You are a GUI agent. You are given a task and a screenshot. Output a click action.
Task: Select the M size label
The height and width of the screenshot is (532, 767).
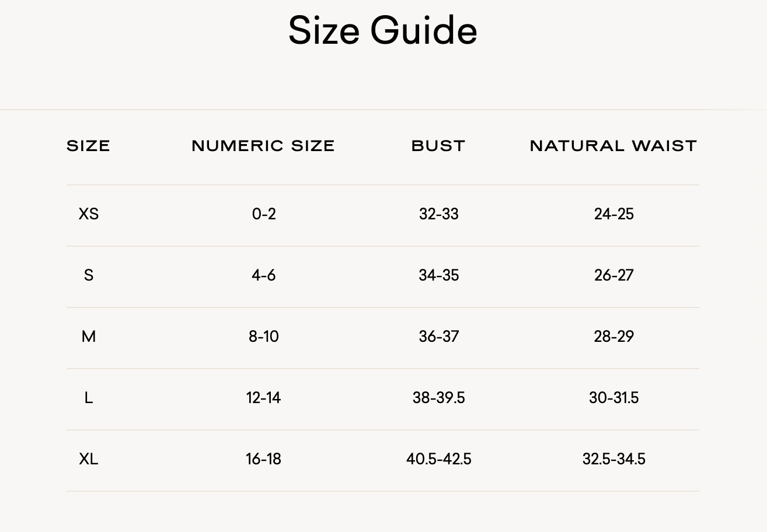click(89, 337)
